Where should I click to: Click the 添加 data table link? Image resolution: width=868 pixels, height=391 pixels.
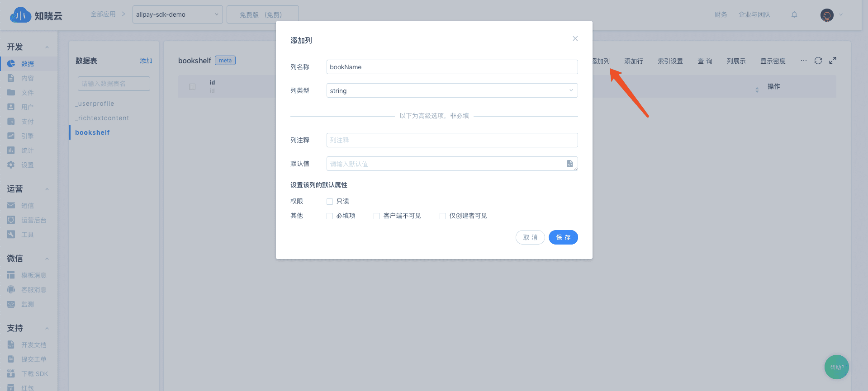point(146,61)
